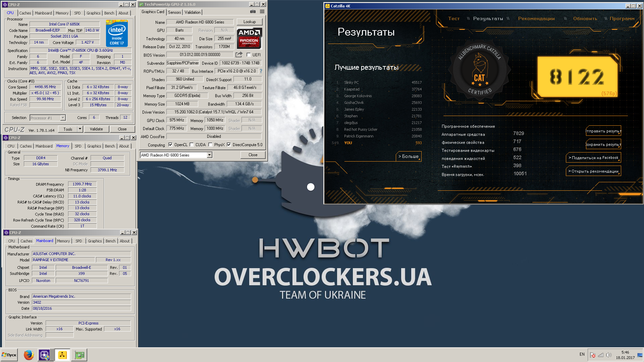644x362 pixels.
Task: Click the top CPU-Z window title icon
Action: click(5, 5)
